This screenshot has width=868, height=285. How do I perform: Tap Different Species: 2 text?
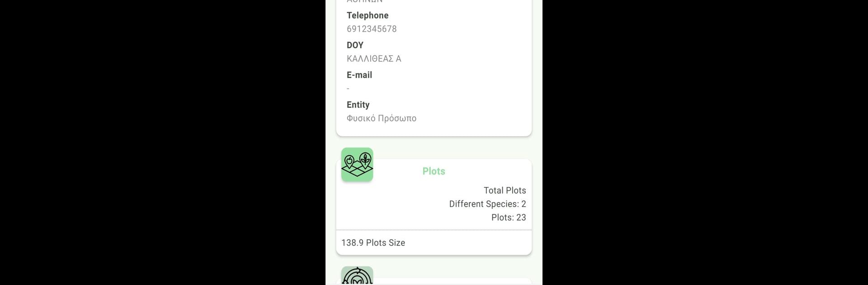[x=487, y=204]
